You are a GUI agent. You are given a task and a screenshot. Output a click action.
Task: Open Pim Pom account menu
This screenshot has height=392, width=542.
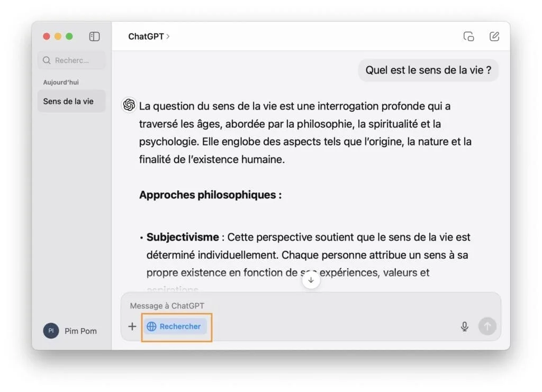click(x=70, y=331)
